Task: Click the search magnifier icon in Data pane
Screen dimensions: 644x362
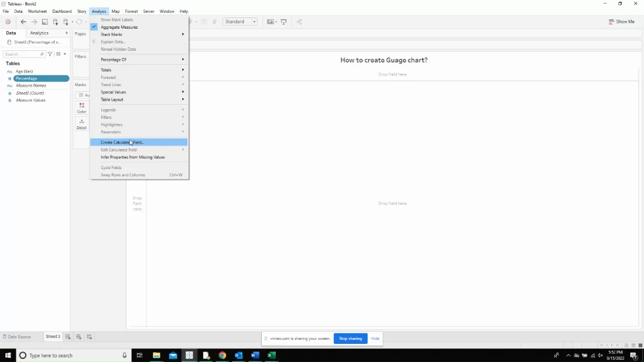Action: pyautogui.click(x=42, y=54)
